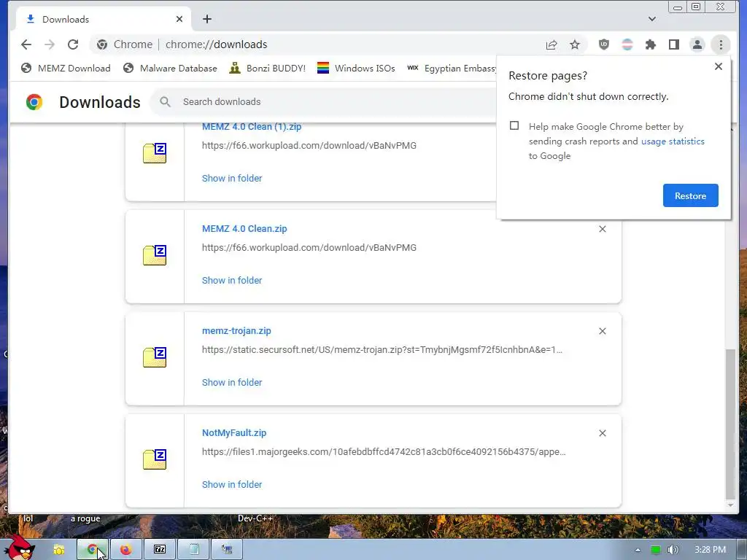Open NotMyFault.zip link
The height and width of the screenshot is (560, 747).
tap(234, 433)
